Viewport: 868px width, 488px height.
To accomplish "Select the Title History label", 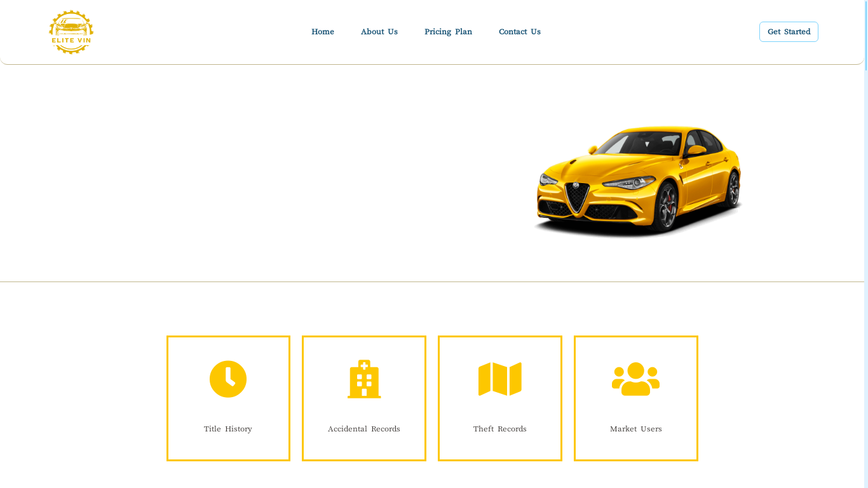I will pos(228,429).
